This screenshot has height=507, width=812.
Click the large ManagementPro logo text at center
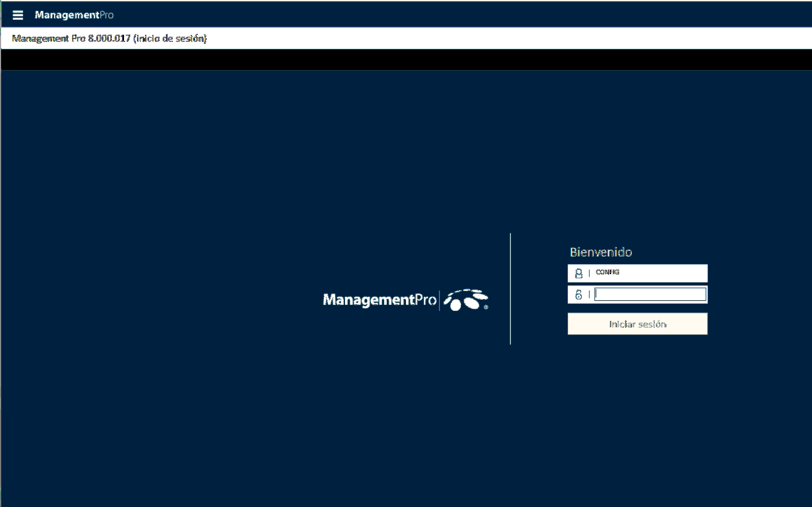tap(379, 300)
